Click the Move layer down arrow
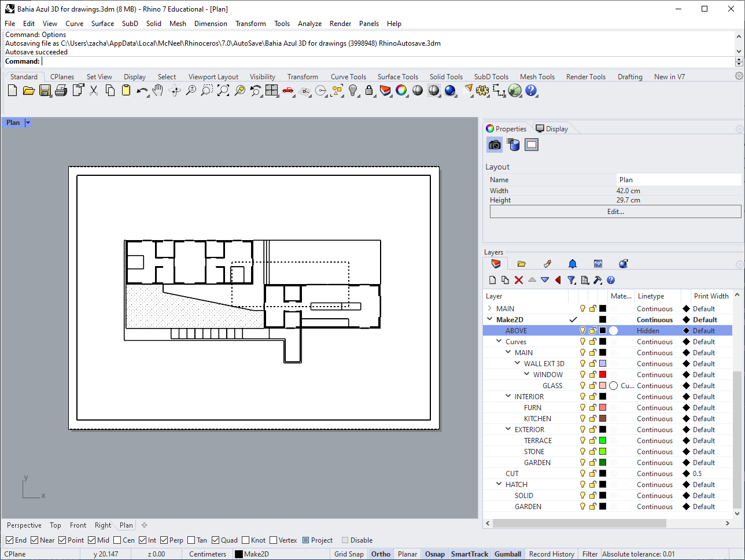This screenshot has width=745, height=560. [x=545, y=280]
